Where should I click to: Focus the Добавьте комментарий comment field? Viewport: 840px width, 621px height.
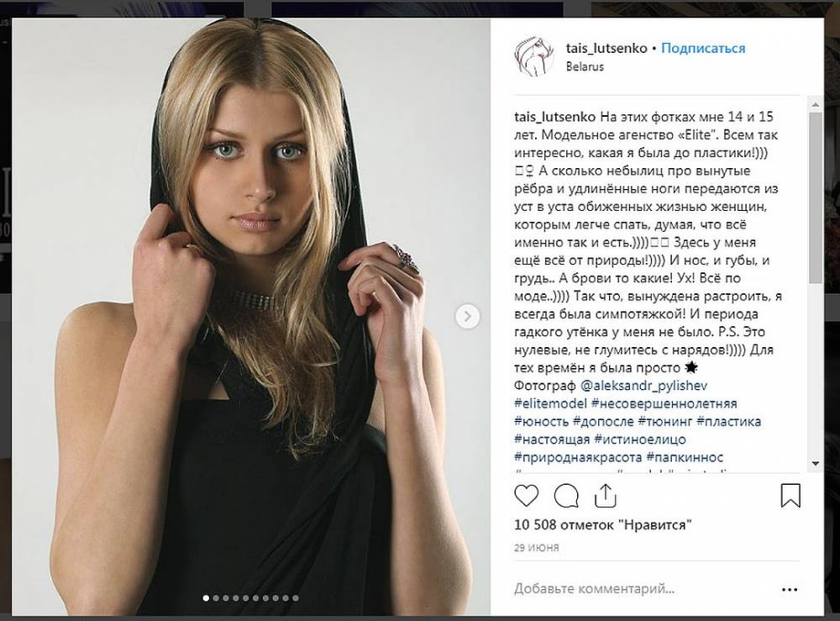click(643, 589)
